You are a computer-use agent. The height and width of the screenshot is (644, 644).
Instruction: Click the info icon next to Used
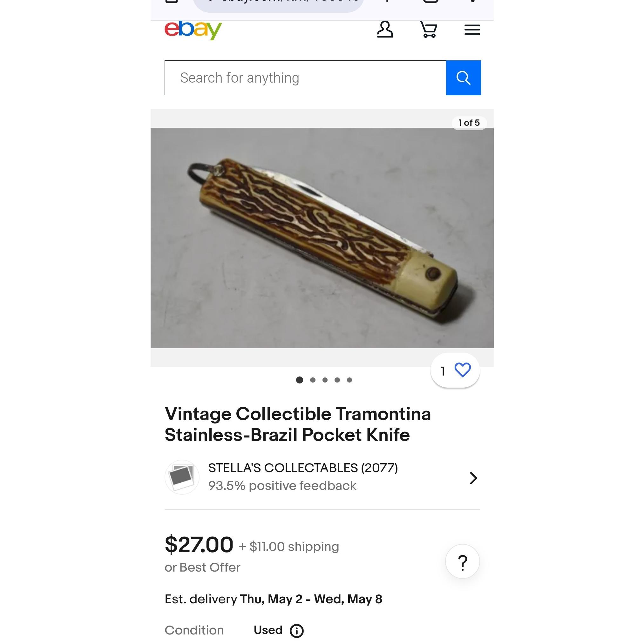296,631
